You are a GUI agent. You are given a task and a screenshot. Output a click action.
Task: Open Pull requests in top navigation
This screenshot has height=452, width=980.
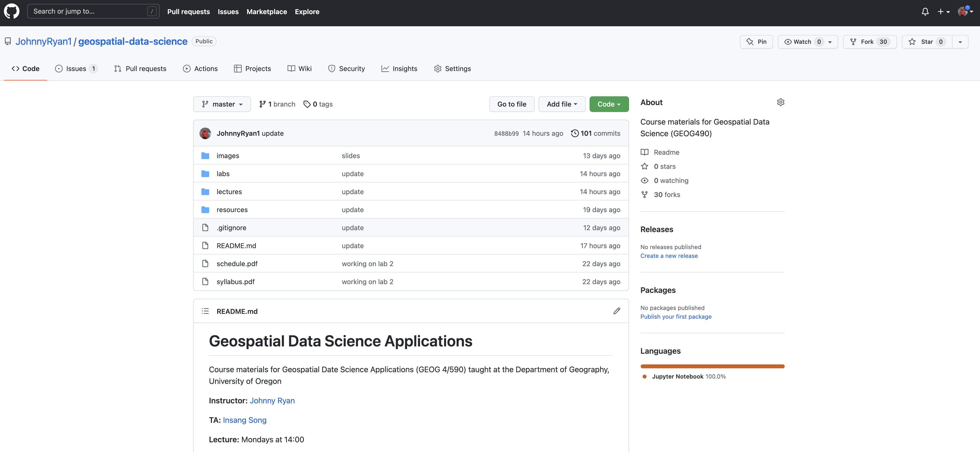click(x=188, y=12)
